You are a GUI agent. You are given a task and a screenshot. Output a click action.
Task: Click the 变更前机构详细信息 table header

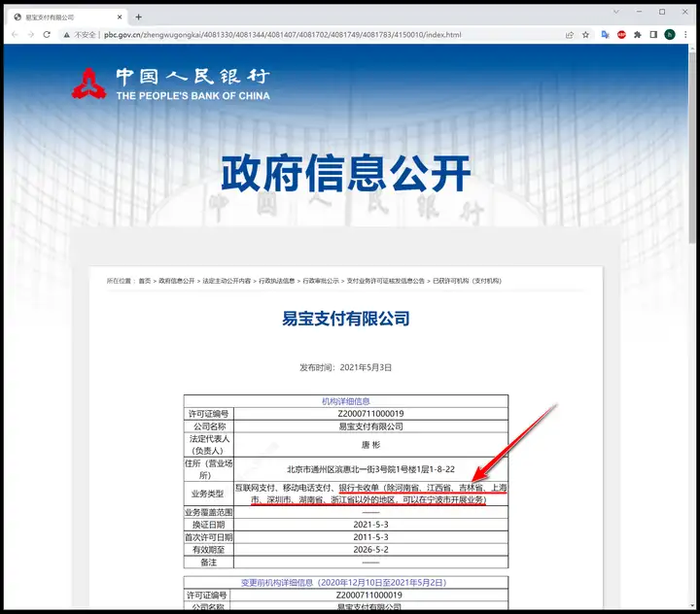point(344,582)
